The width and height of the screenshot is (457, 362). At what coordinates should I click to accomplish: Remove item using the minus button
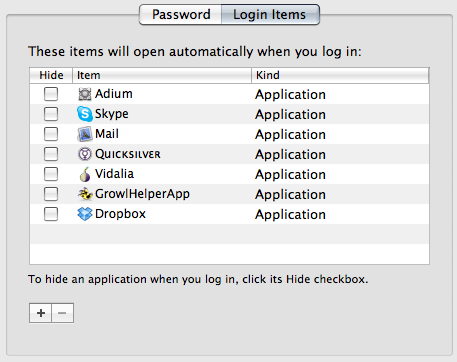[x=62, y=313]
